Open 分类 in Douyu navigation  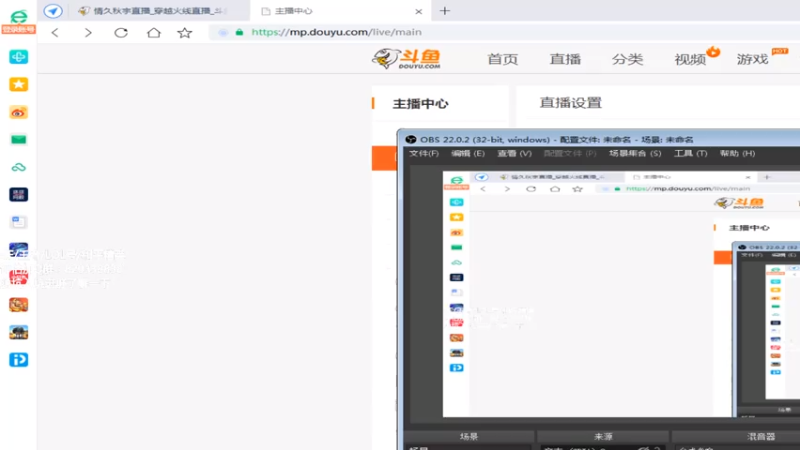[x=628, y=59]
